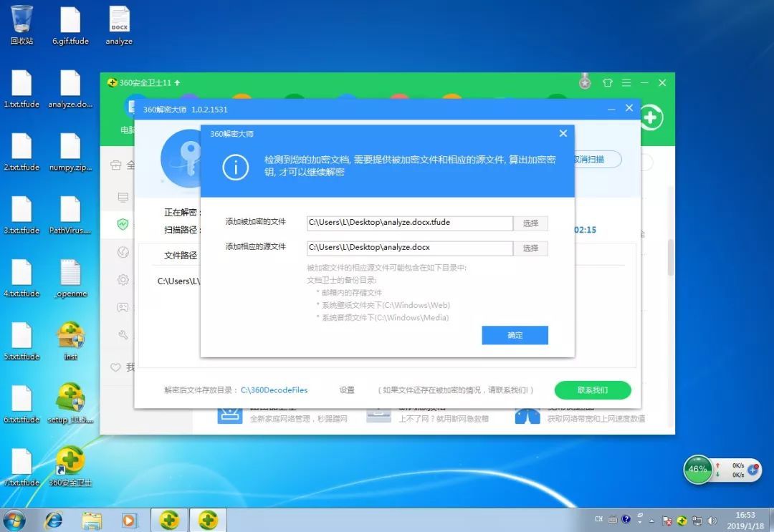Screen dimensions: 774x532
Task: Select the green shield icon in 360 sidebar
Action: click(x=123, y=224)
